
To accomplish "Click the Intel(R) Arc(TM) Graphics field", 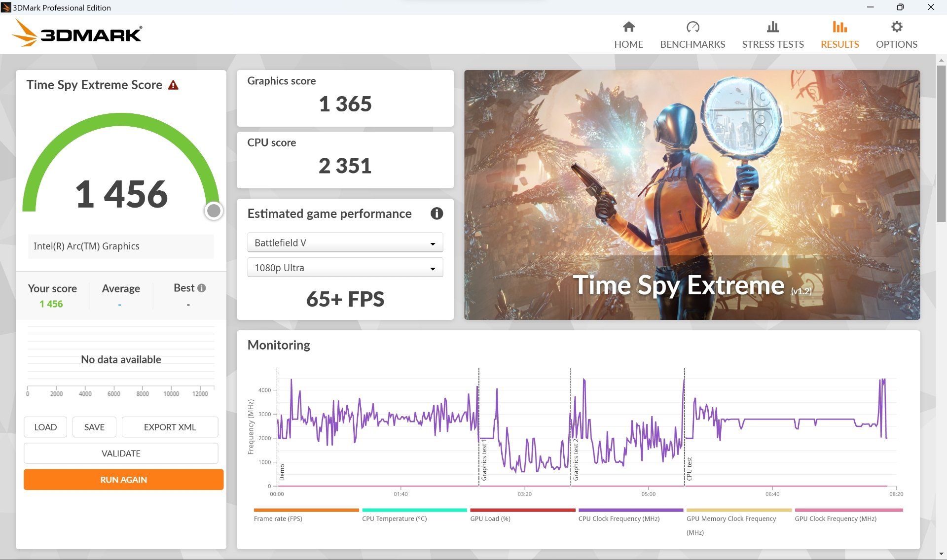I will point(121,246).
